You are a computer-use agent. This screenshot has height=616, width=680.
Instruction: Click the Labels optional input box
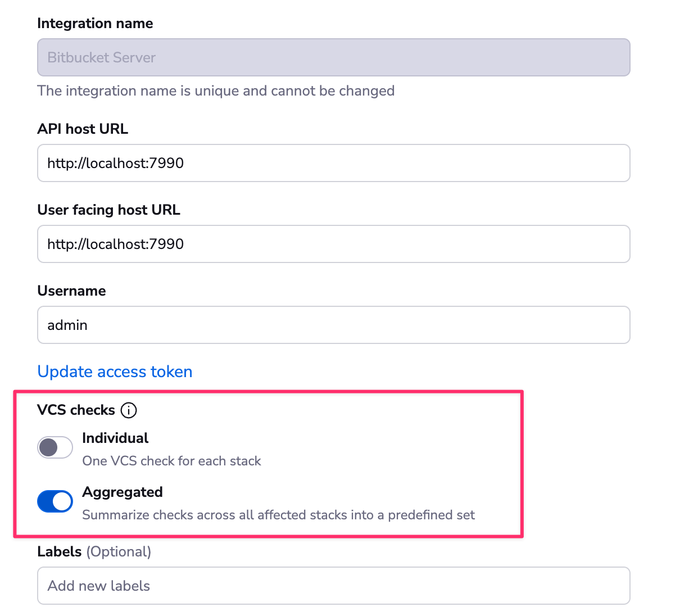(333, 586)
